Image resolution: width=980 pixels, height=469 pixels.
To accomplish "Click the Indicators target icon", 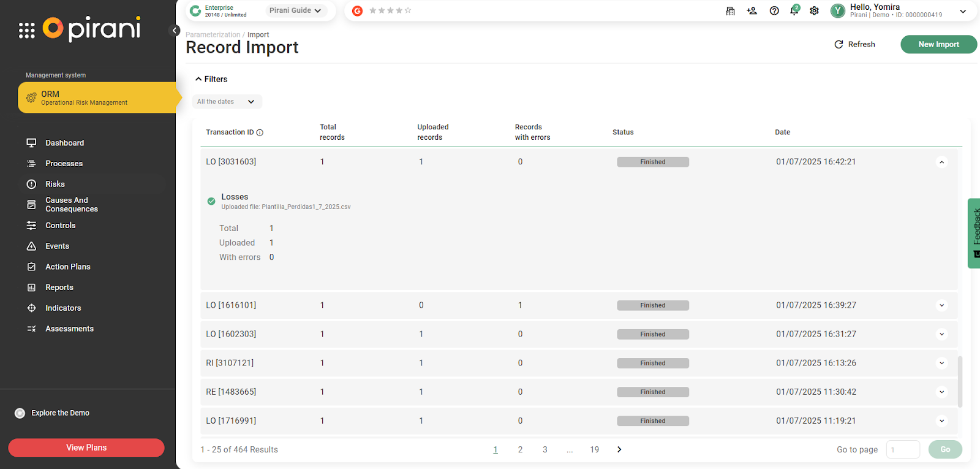I will coord(31,308).
